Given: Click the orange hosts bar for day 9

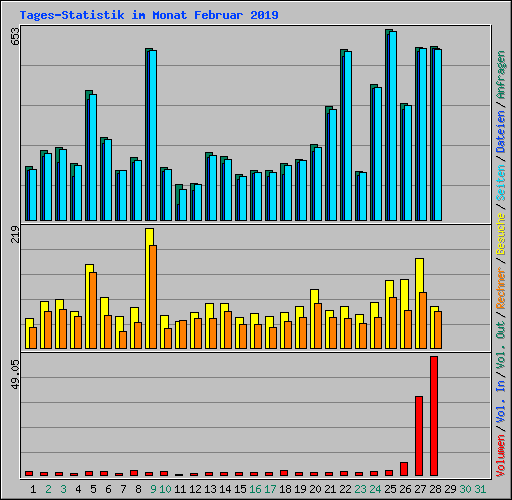Looking at the screenshot, I should [153, 297].
